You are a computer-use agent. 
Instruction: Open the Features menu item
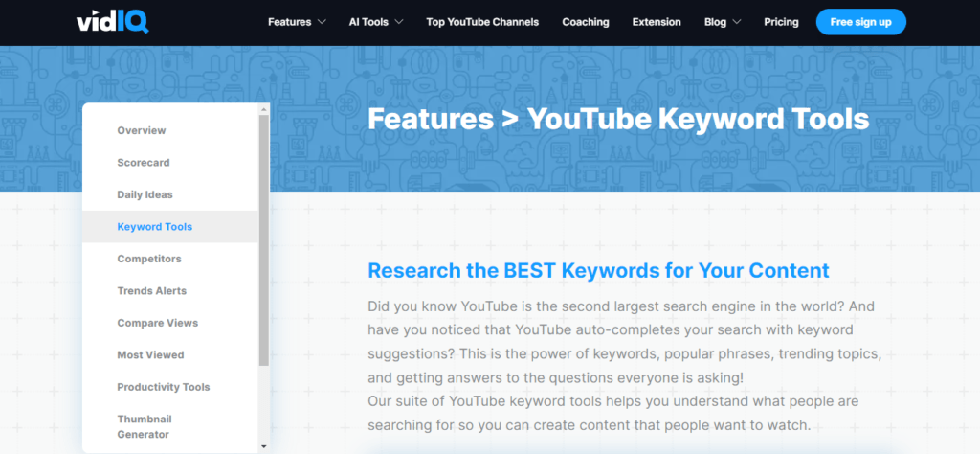click(289, 22)
